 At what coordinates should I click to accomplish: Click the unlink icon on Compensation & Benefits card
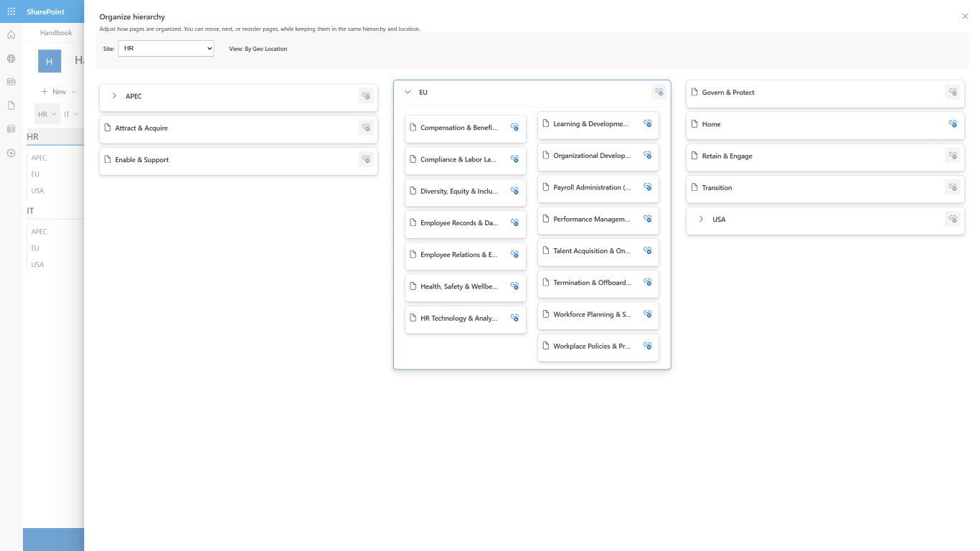(514, 128)
